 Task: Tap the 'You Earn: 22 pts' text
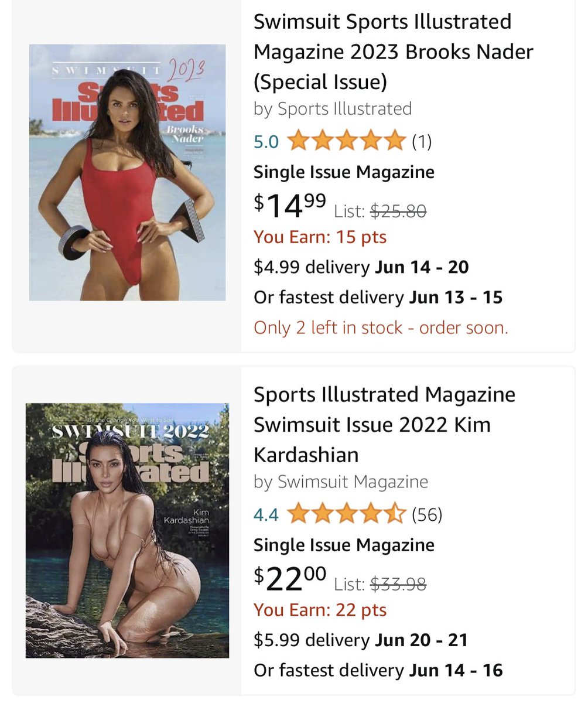pos(320,610)
